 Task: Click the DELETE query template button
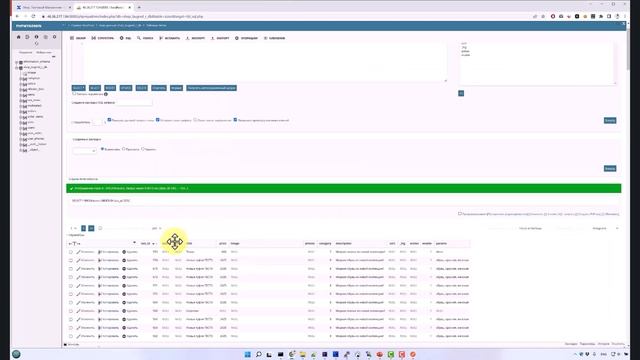pyautogui.click(x=142, y=88)
